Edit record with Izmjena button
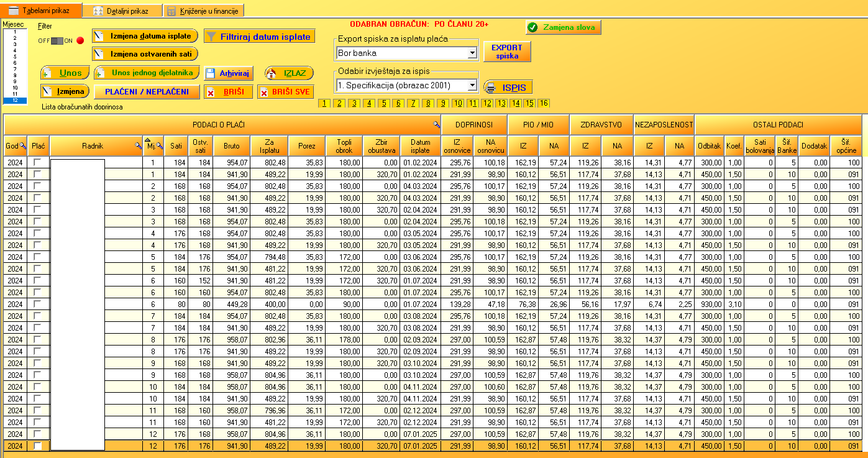This screenshot has height=458, width=868. [65, 91]
